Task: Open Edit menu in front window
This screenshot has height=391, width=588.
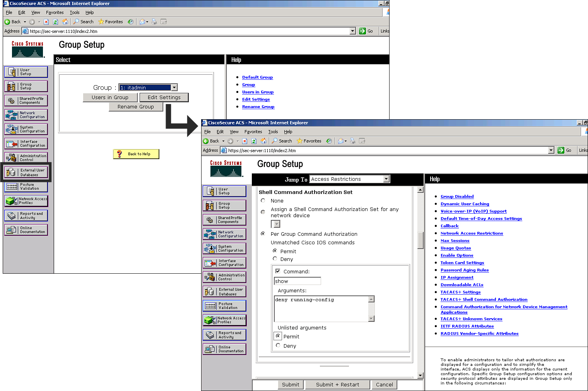Action: 220,132
